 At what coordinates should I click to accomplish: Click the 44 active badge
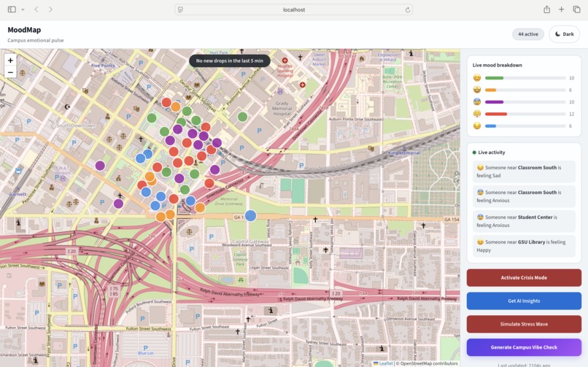528,34
